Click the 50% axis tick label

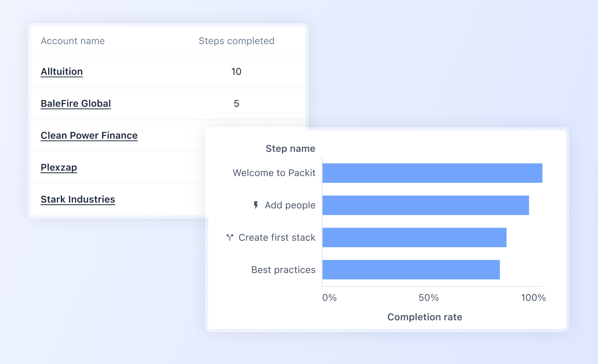click(x=429, y=298)
